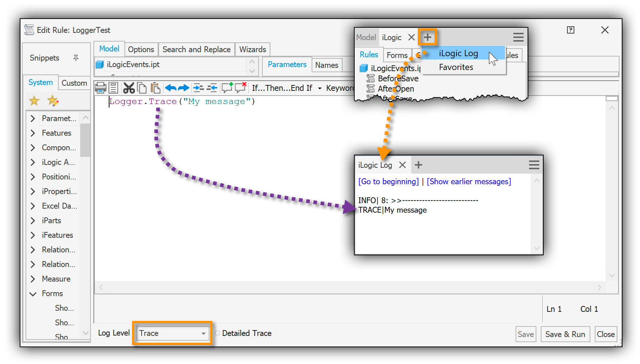Screen dimensions: 640x364
Task: Click the Copy icon in the toolbar
Action: point(142,88)
